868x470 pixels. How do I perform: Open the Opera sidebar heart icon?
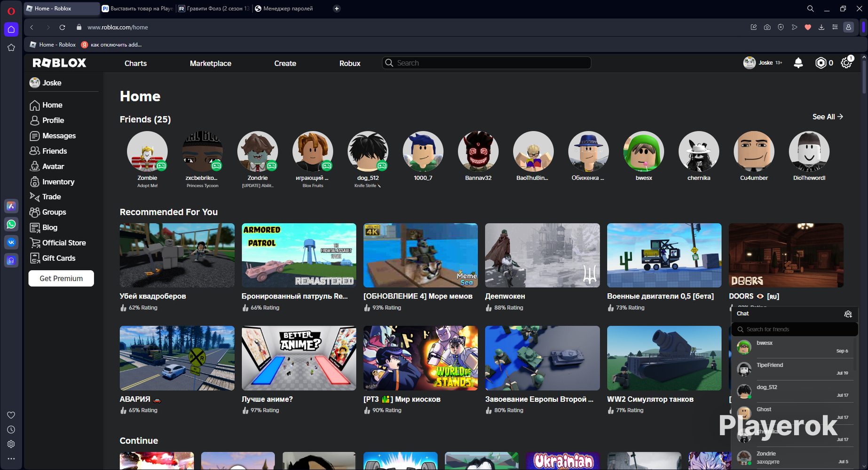(x=11, y=415)
